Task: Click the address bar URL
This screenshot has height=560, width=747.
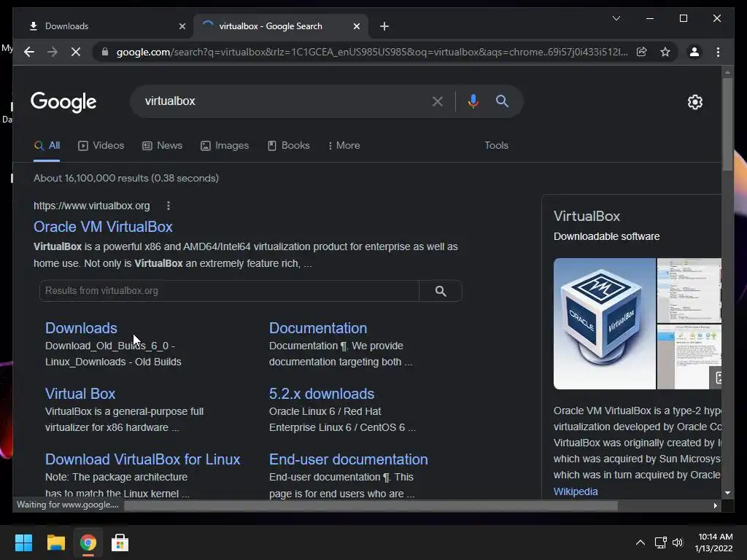Action: [x=371, y=52]
